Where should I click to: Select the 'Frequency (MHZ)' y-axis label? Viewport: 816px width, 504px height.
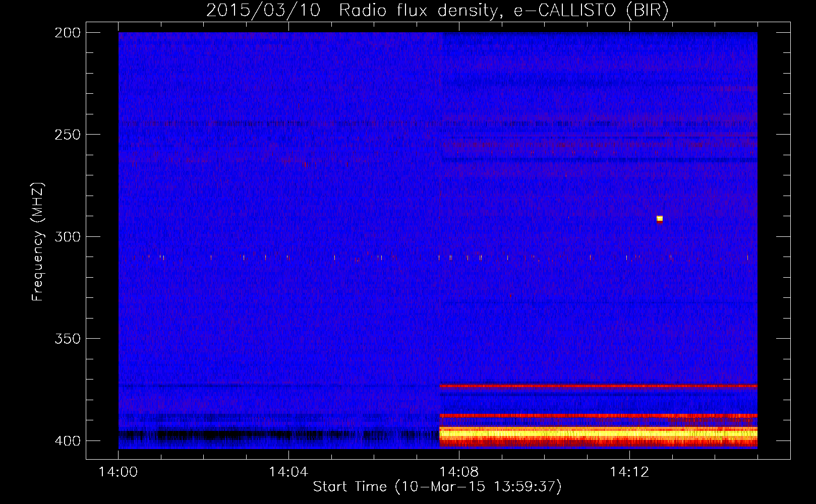point(38,242)
